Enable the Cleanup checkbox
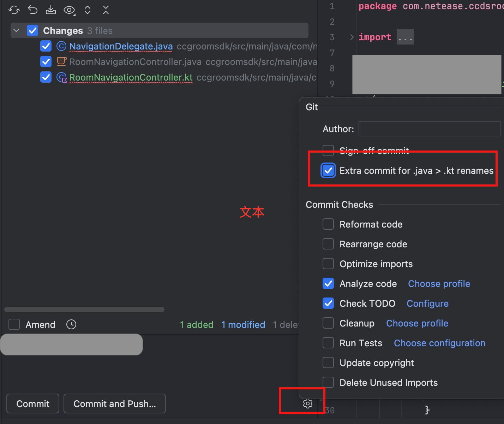The width and height of the screenshot is (504, 424). click(x=328, y=323)
